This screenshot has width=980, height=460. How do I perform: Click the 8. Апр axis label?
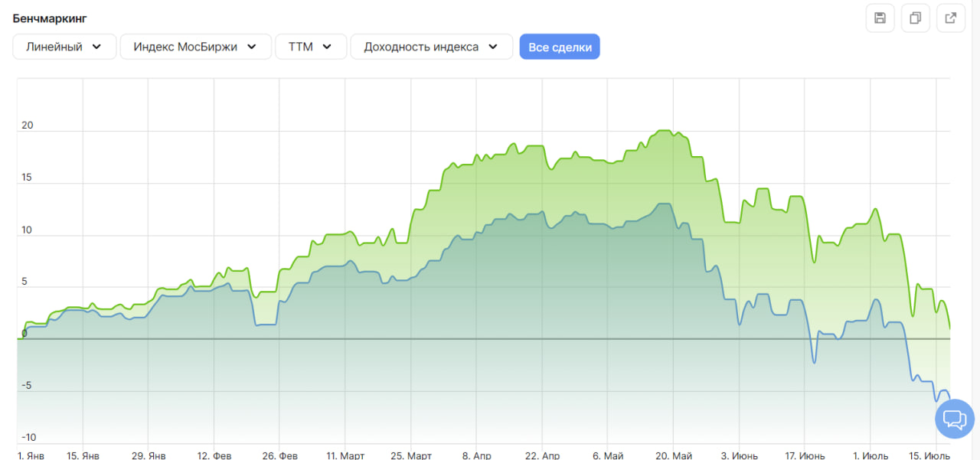pos(476,455)
